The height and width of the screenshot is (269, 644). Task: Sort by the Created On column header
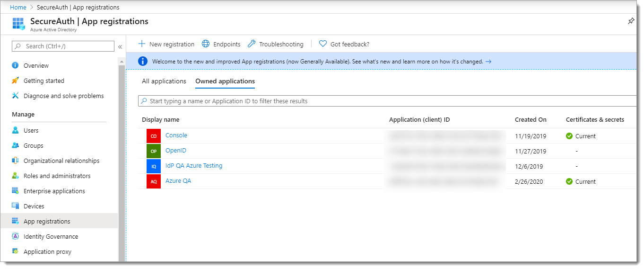pyautogui.click(x=531, y=120)
